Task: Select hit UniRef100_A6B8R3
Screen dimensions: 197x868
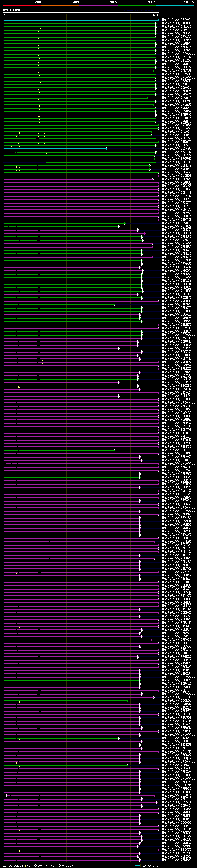Action: pos(177,558)
